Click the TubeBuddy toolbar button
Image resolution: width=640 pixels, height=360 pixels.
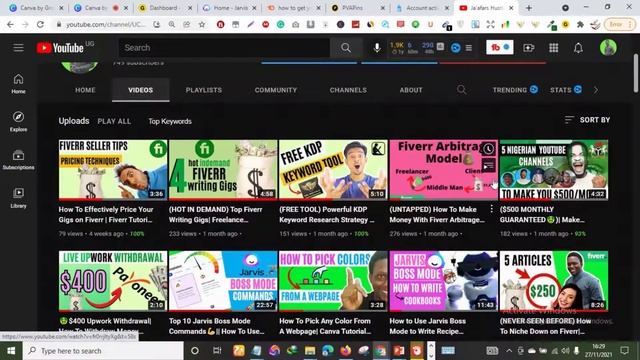[x=500, y=47]
